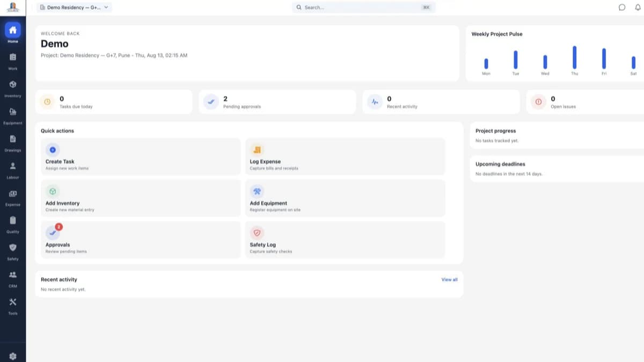Select the Thu bar in Weekly Project Pulse
The height and width of the screenshot is (362, 644).
point(574,57)
